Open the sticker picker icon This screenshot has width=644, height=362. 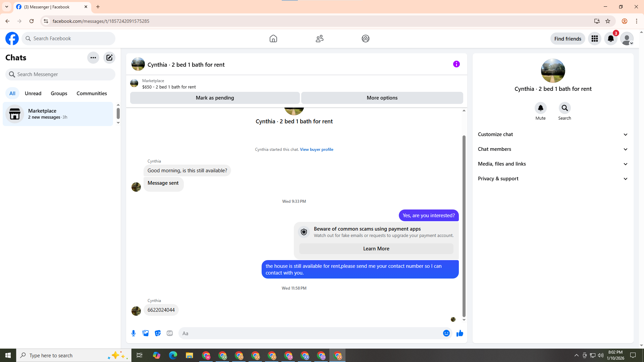(158, 333)
